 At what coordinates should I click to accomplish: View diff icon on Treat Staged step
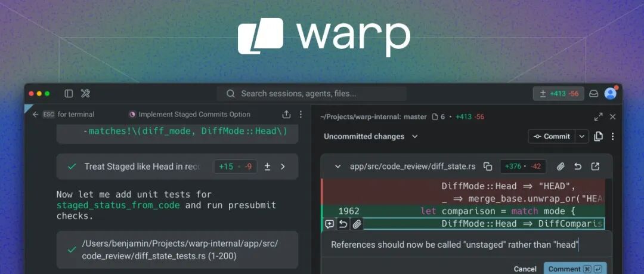click(x=267, y=167)
